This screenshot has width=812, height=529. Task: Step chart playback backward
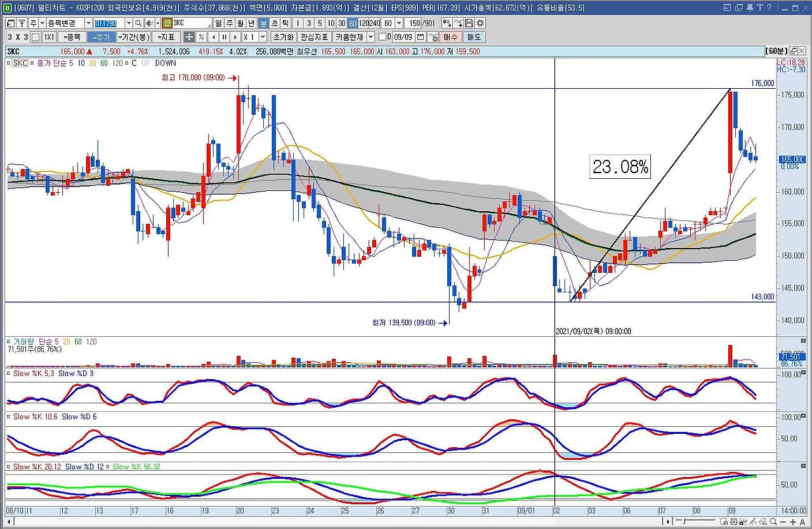click(x=213, y=37)
